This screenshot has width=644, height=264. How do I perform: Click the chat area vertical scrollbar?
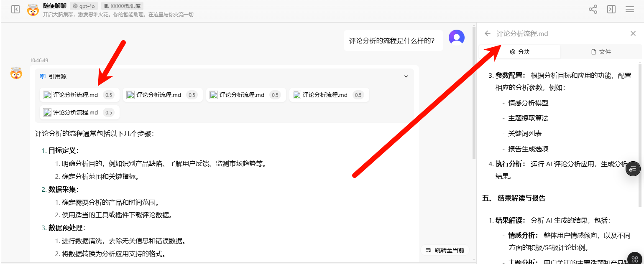point(473,92)
